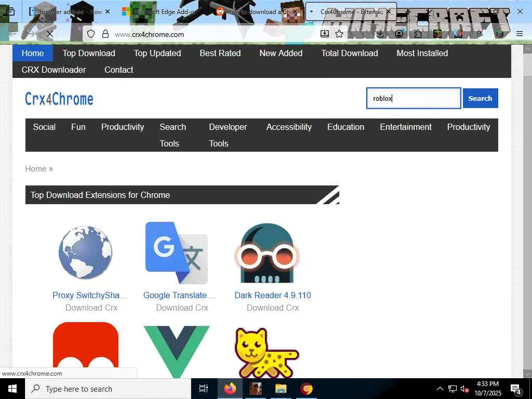Open the Proxy SwitchySharp globe icon
The image size is (532, 399).
point(85,253)
